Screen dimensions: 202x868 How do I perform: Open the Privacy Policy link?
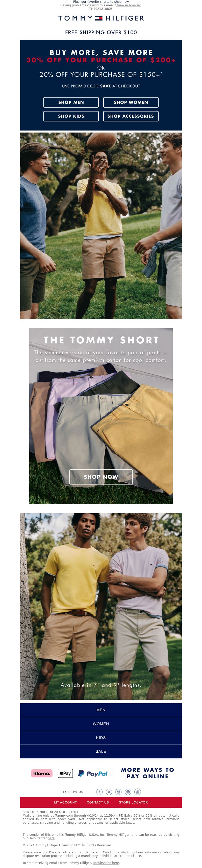click(x=59, y=852)
